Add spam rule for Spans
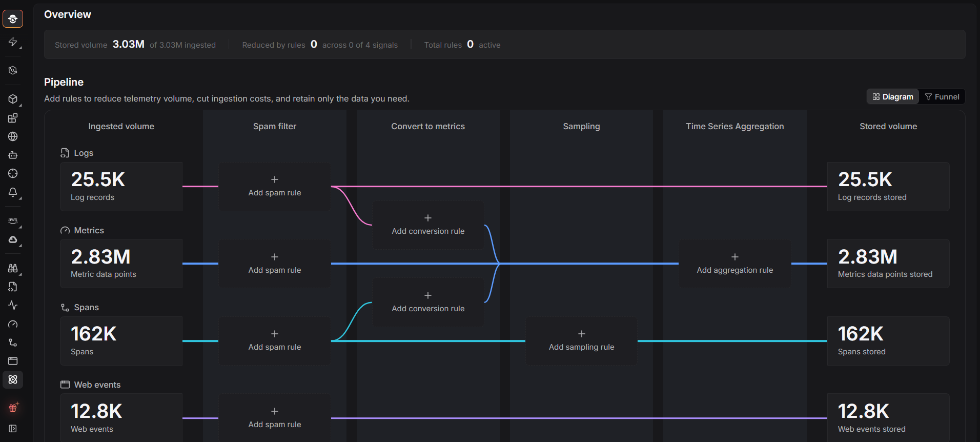The width and height of the screenshot is (980, 442). point(275,341)
